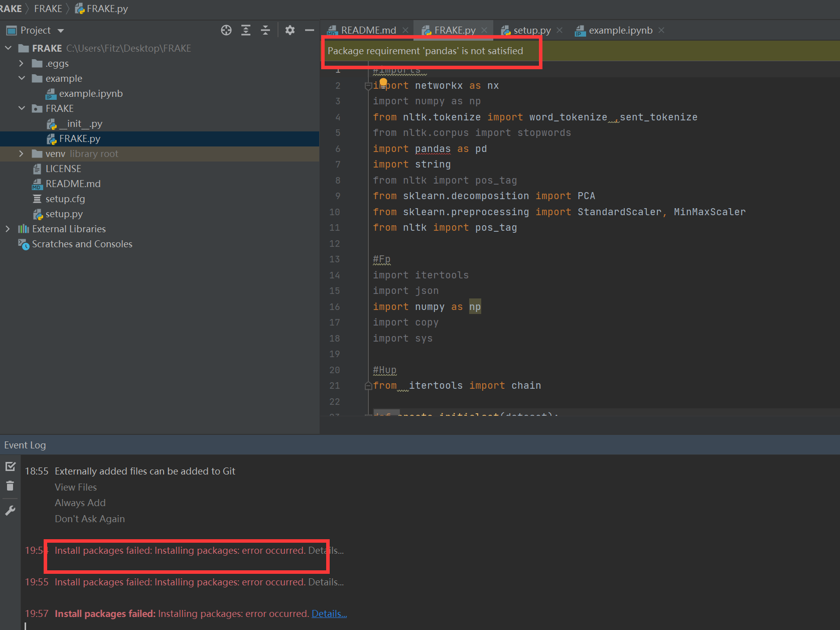
Task: Click 'from sklearn.decomposition import PCA' line
Action: (x=484, y=196)
